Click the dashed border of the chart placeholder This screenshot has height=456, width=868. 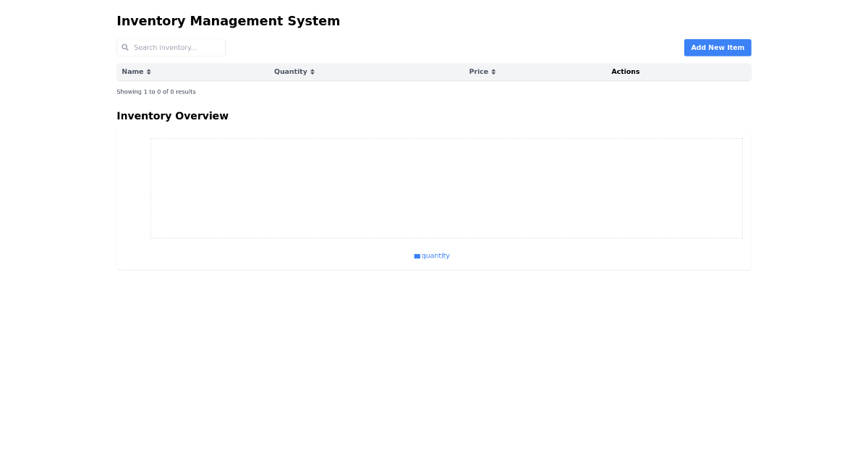tap(446, 138)
